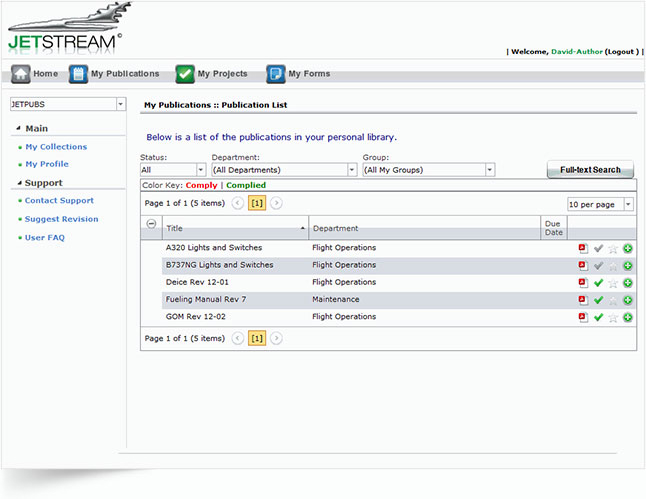Click the B737NG Lights and Switches title
The image size is (646, 499).
[x=220, y=265]
